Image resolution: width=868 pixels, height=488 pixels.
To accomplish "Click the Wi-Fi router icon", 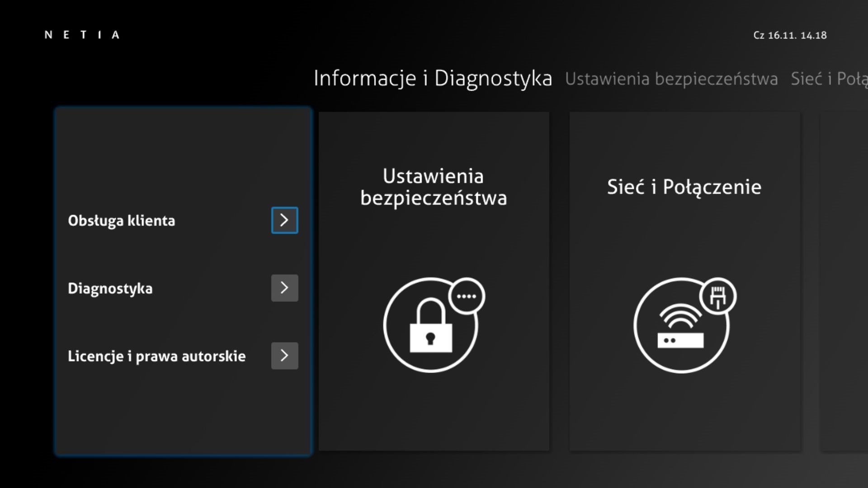I will pyautogui.click(x=680, y=328).
